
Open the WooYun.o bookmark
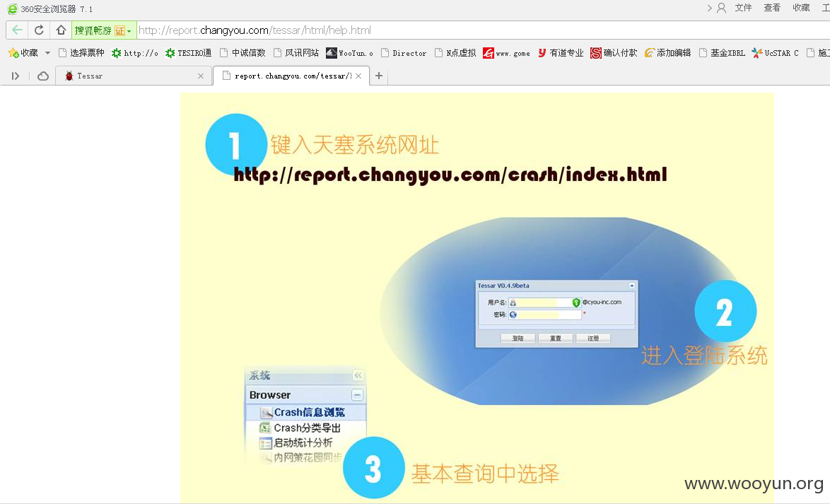click(349, 53)
